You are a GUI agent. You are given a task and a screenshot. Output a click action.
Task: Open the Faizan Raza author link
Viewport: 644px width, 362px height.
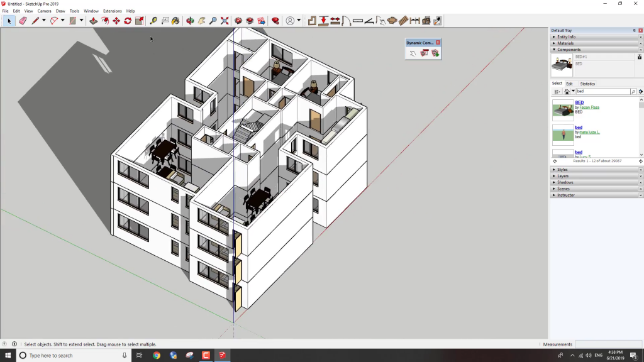pos(589,107)
